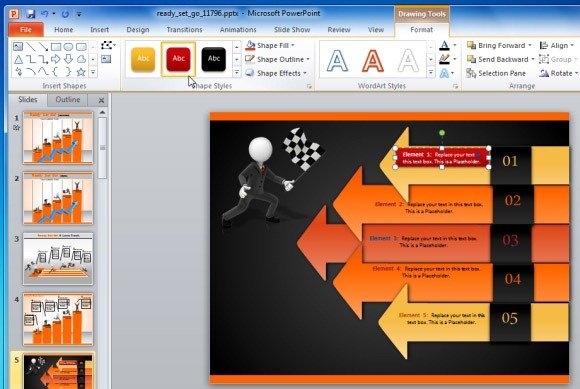Expand the Shape Styles gallery More button
580x389 pixels.
(237, 72)
